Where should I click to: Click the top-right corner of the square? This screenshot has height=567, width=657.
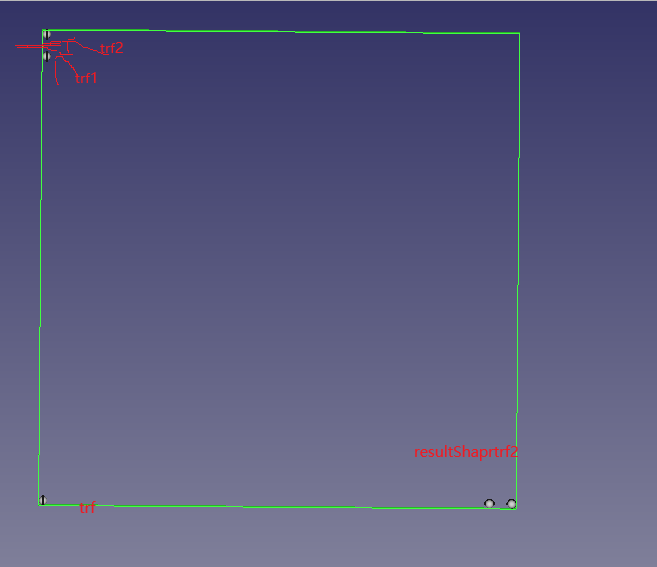coord(519,33)
